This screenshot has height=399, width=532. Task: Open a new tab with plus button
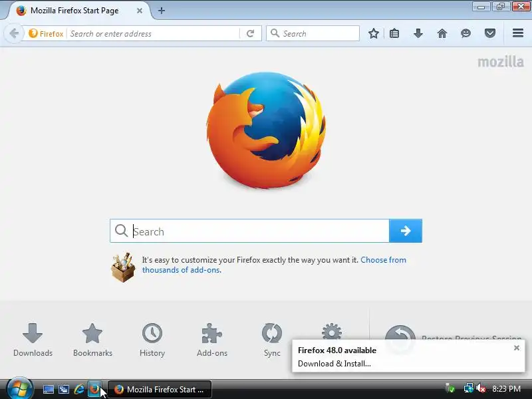162,11
